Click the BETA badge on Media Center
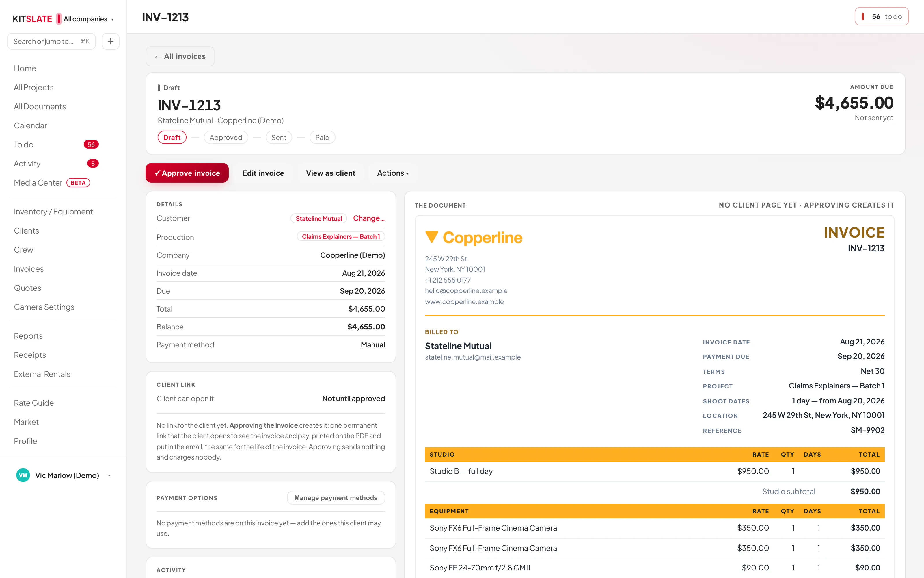 (78, 183)
